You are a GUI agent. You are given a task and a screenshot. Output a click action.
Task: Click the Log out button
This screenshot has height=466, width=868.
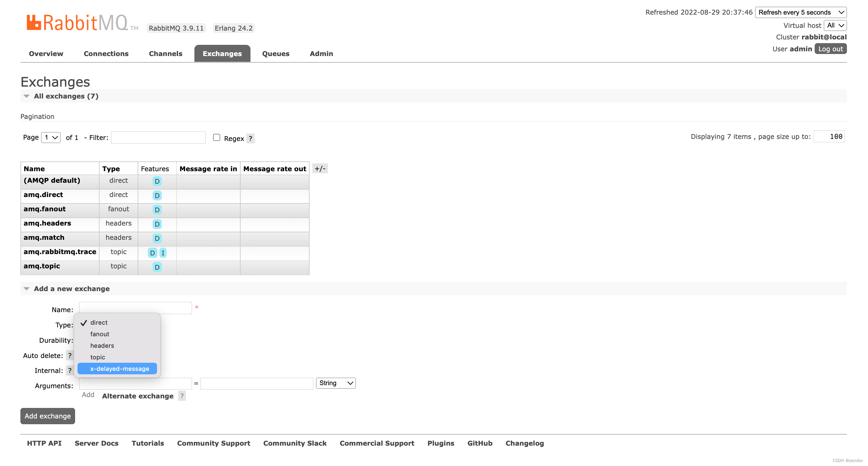831,49
